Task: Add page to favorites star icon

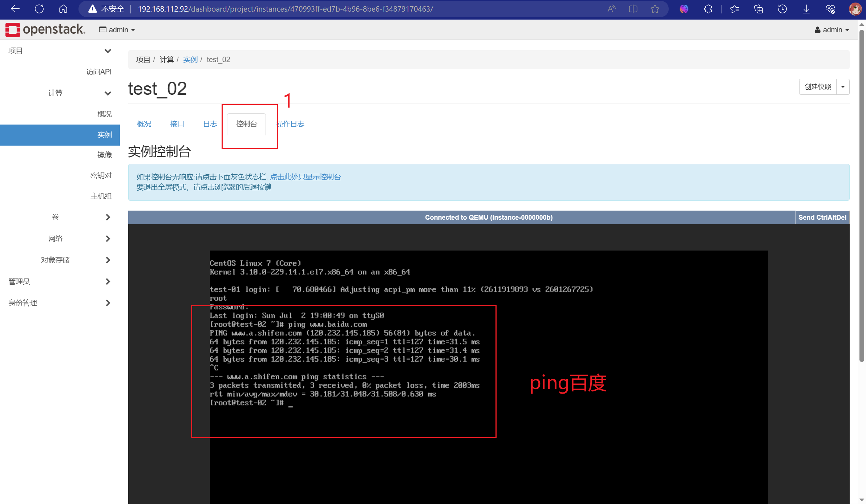Action: pyautogui.click(x=655, y=9)
